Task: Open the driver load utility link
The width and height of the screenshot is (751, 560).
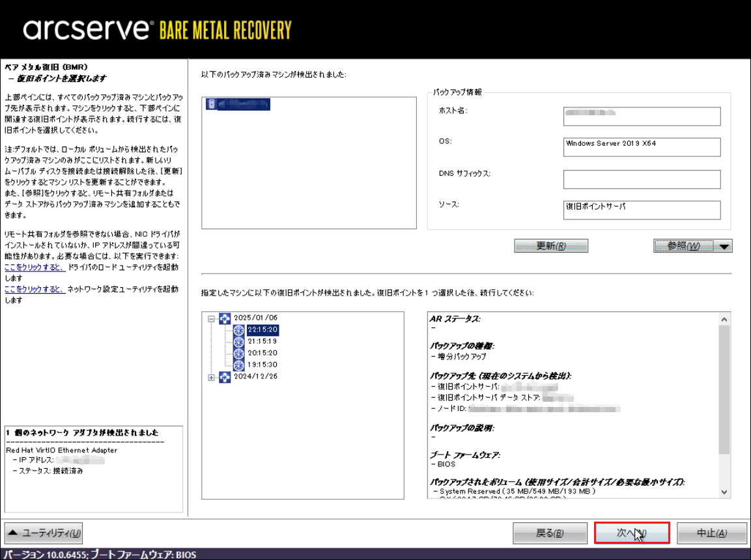Action: [35, 267]
